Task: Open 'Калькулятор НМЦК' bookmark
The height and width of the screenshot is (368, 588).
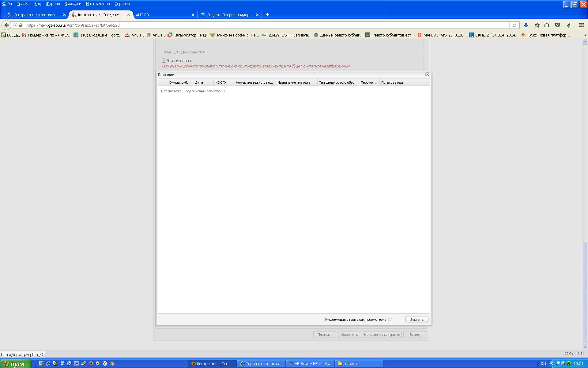Action: tap(188, 35)
